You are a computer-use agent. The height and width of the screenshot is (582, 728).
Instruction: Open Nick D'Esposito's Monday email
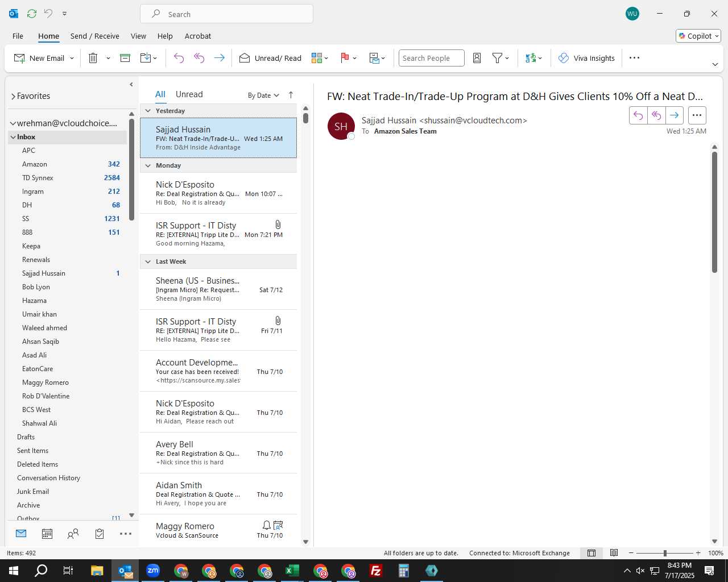[218, 193]
